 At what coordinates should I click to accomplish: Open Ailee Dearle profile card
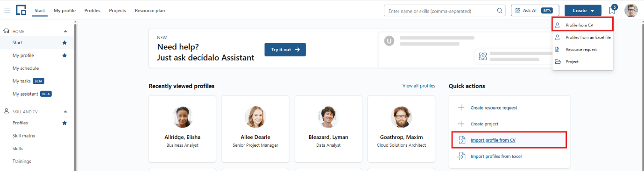coord(255,129)
